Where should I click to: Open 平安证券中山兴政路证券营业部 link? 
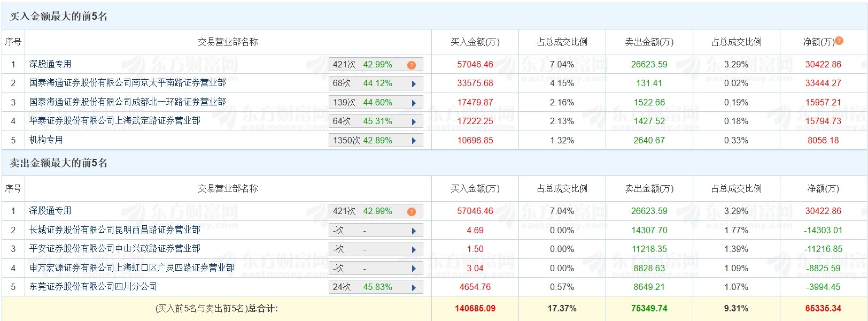[115, 249]
